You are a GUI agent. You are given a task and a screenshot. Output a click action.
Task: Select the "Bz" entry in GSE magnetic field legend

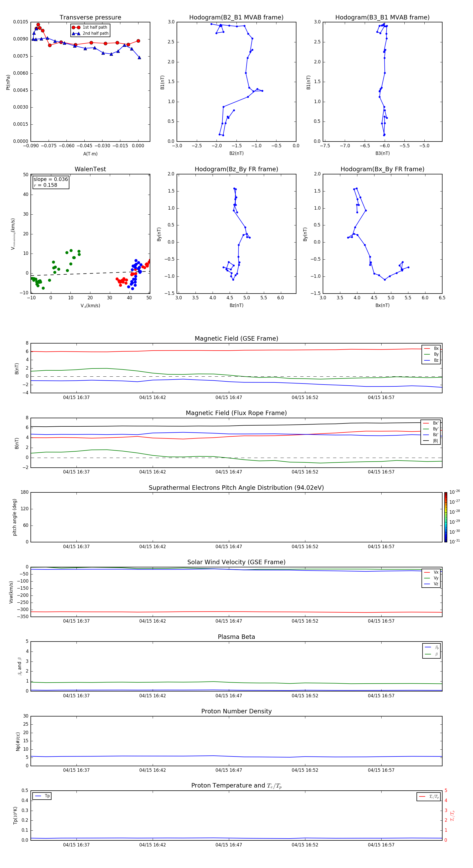[431, 360]
